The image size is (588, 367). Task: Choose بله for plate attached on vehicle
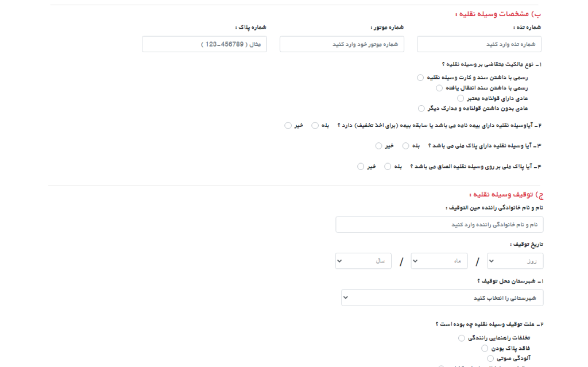point(388,166)
